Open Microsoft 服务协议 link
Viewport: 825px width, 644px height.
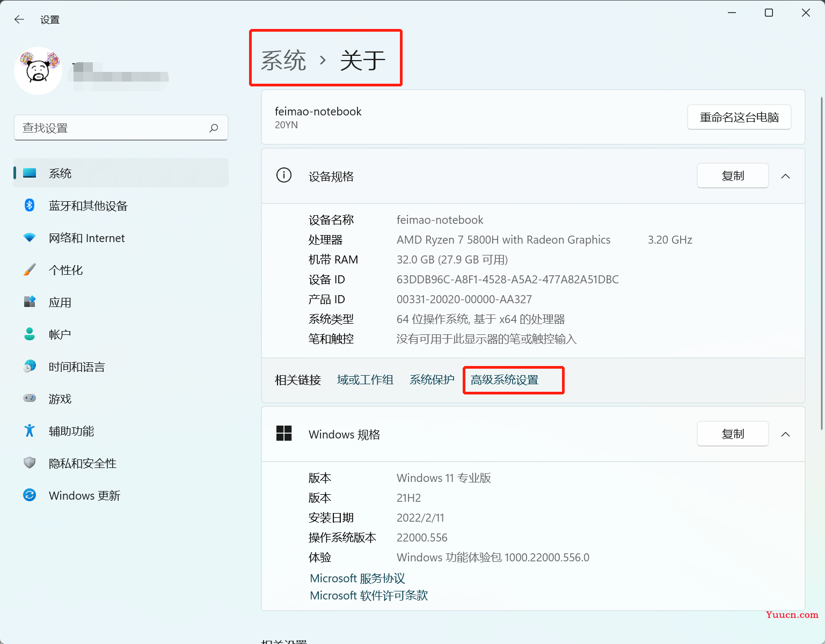click(x=357, y=579)
